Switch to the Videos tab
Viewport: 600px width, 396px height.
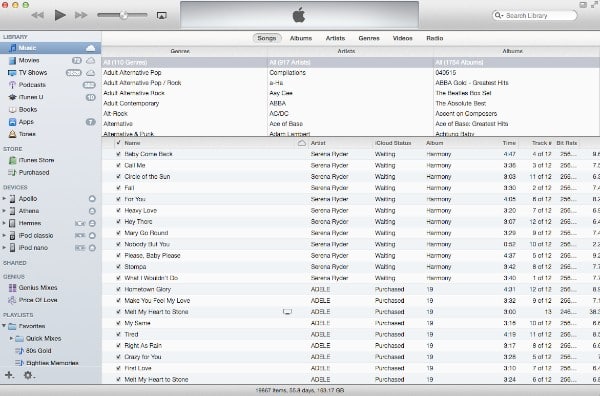(x=403, y=38)
